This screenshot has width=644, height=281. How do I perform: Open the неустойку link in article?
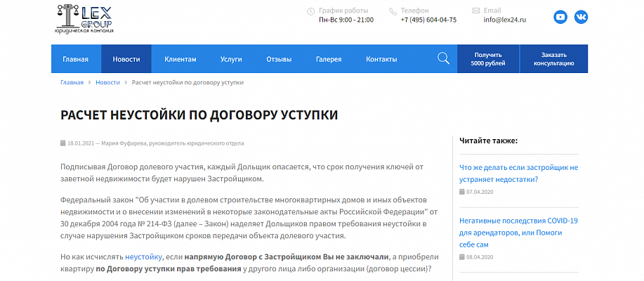click(144, 257)
